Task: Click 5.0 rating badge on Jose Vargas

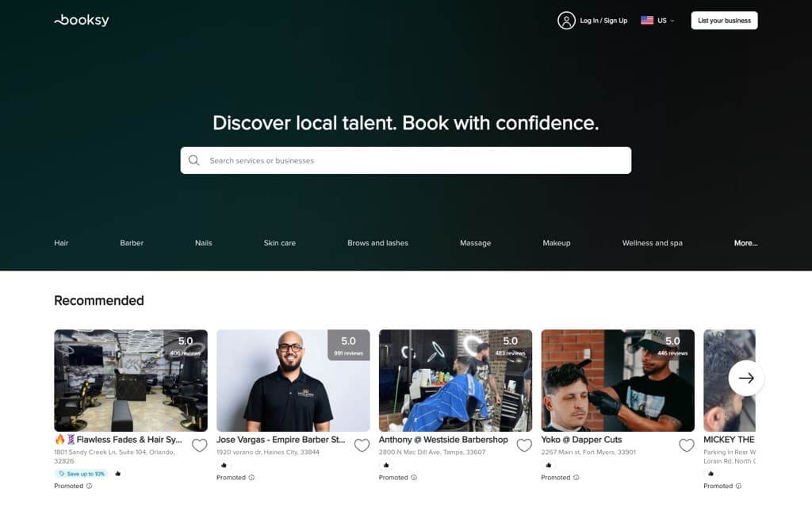Action: (x=349, y=345)
